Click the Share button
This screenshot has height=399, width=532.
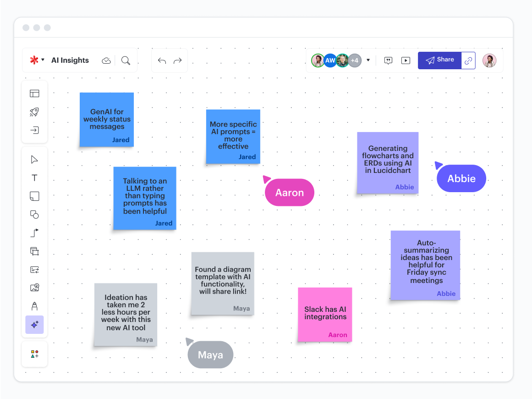(x=439, y=60)
